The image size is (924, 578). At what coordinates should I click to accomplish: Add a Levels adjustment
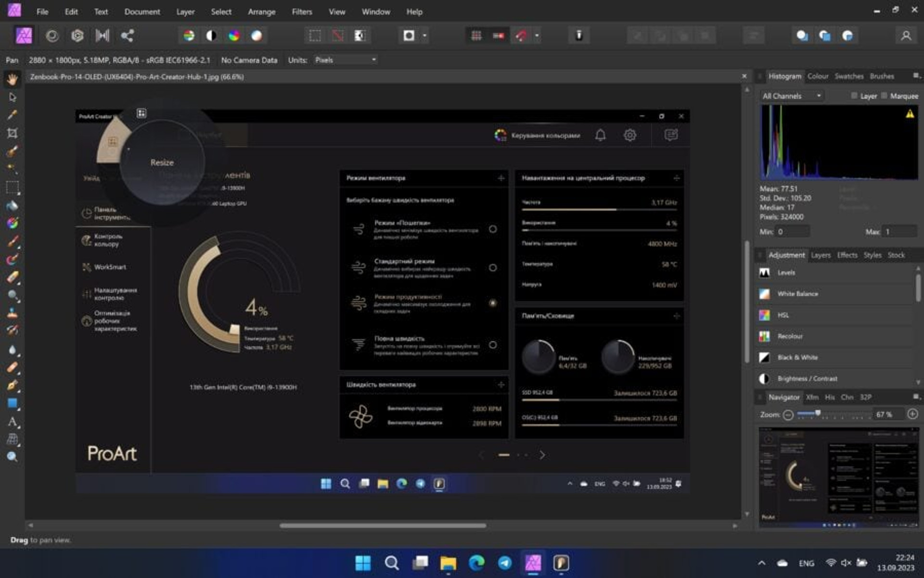(835, 272)
